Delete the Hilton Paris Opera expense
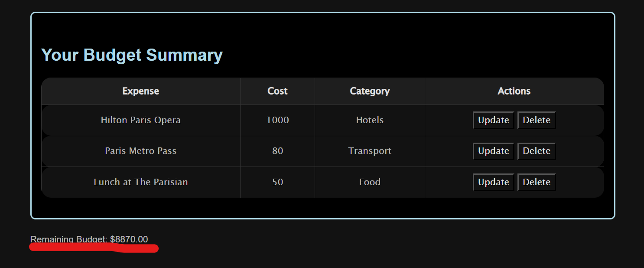The width and height of the screenshot is (644, 268). tap(537, 120)
